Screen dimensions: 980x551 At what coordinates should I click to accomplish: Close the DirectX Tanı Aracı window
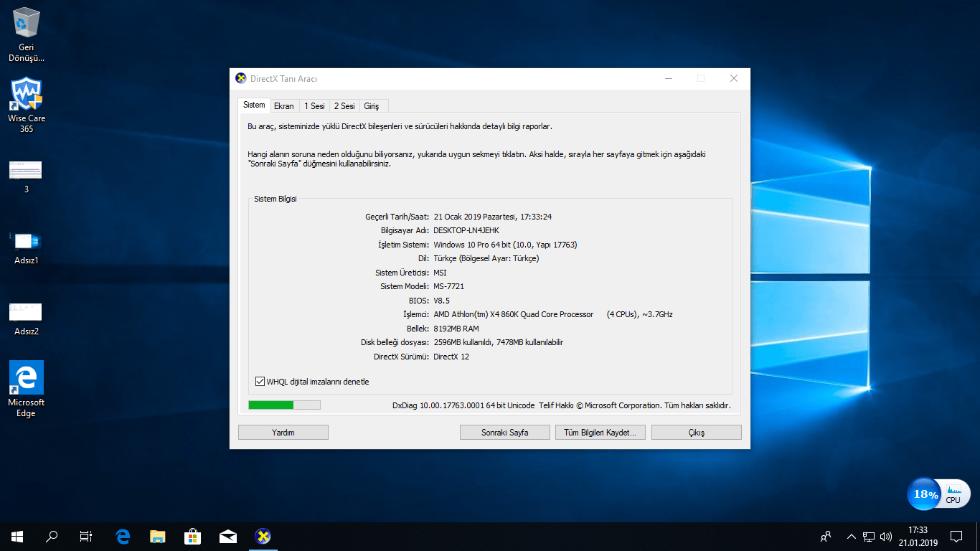point(734,78)
